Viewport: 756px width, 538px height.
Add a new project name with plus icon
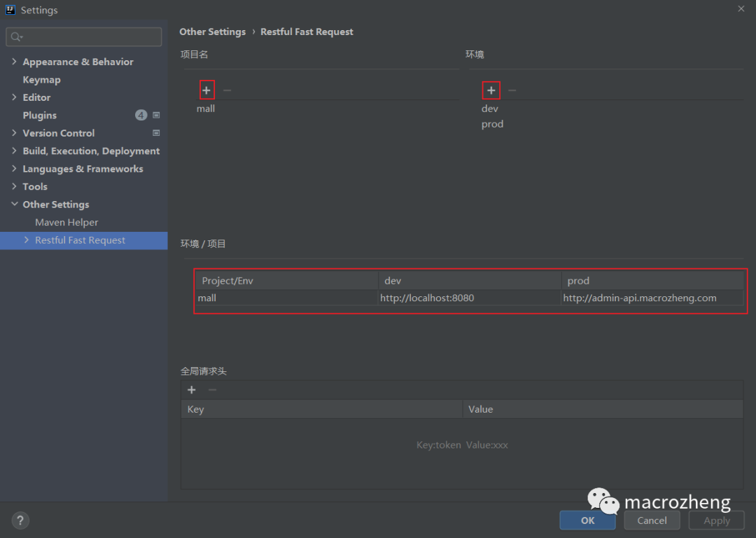pos(206,90)
